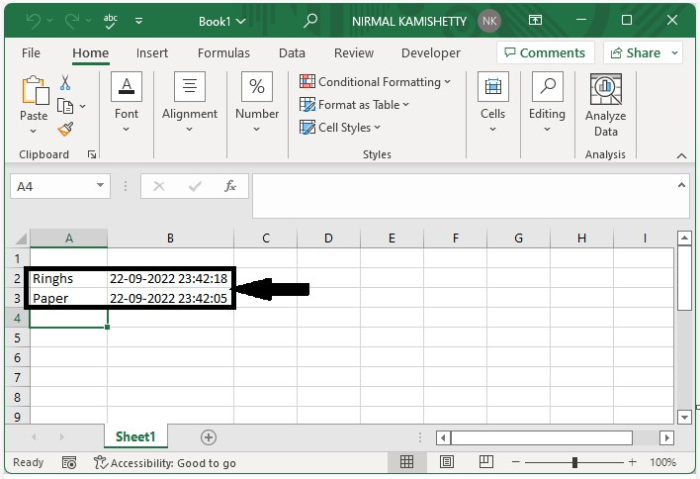The height and width of the screenshot is (479, 700).
Task: Click the search magnifier in title bar
Action: point(310,21)
